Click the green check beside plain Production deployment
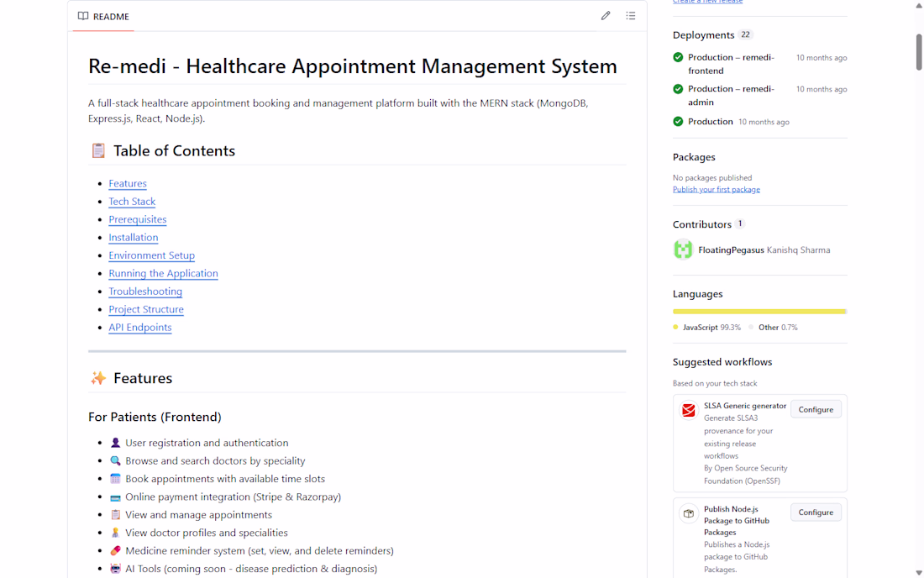This screenshot has height=578, width=924. (678, 121)
